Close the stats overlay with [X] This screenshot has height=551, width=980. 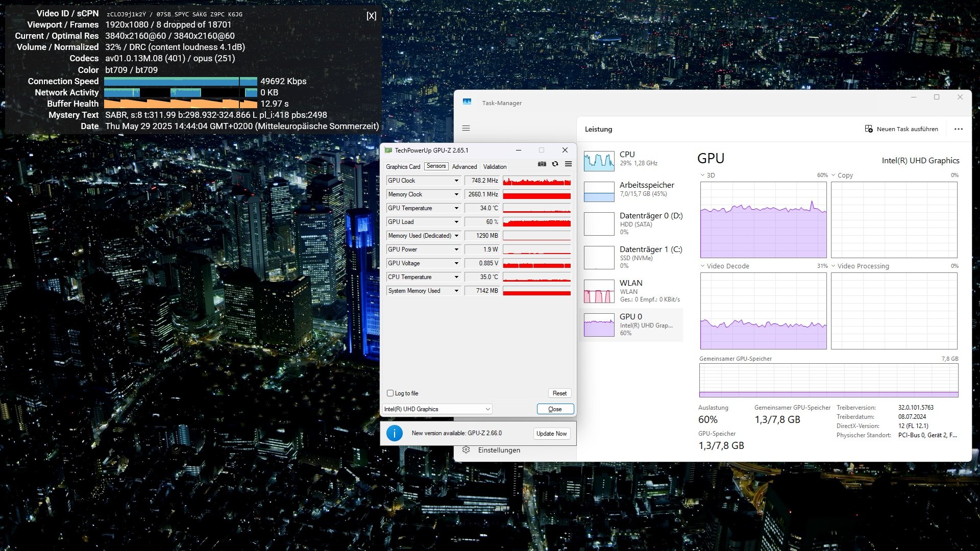point(371,16)
